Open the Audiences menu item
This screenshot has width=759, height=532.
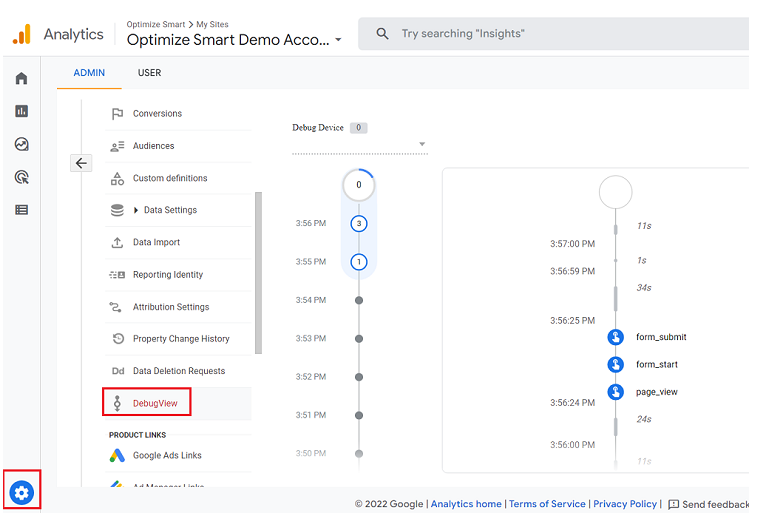178,146
